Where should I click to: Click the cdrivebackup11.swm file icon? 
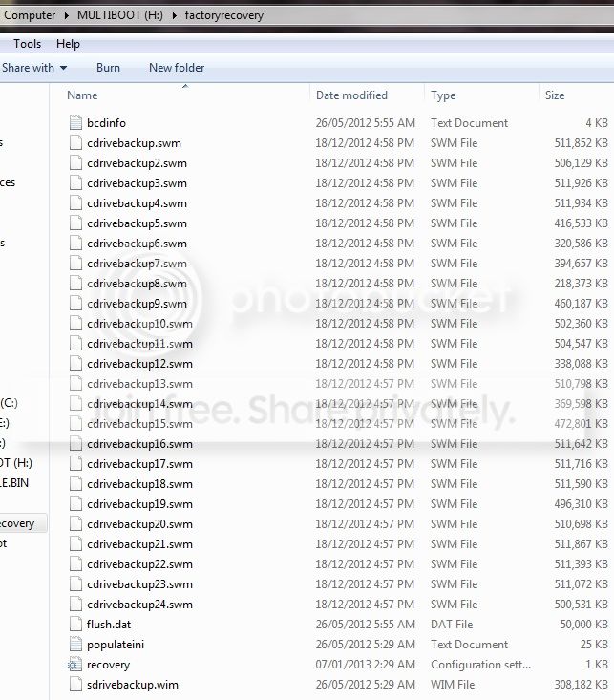75,343
